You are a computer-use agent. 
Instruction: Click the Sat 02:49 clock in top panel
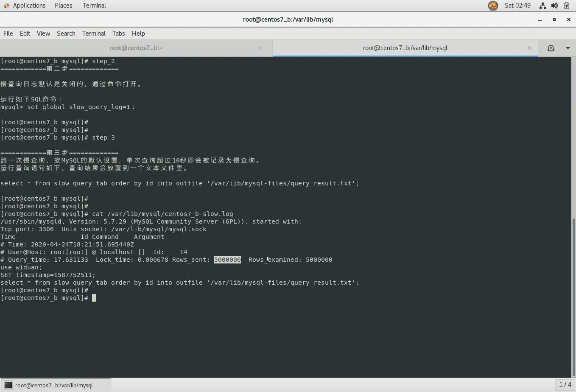(518, 6)
